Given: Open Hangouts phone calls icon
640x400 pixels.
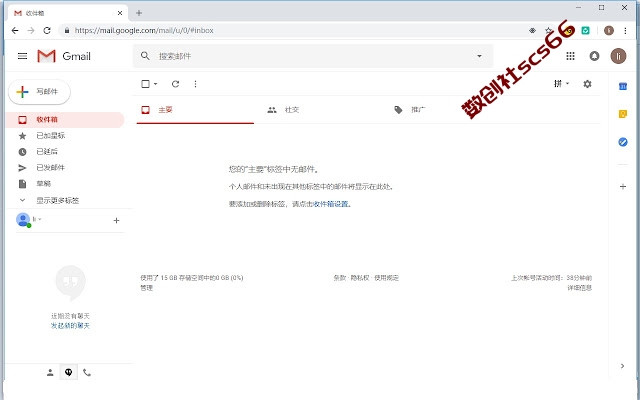Looking at the screenshot, I should (x=87, y=372).
